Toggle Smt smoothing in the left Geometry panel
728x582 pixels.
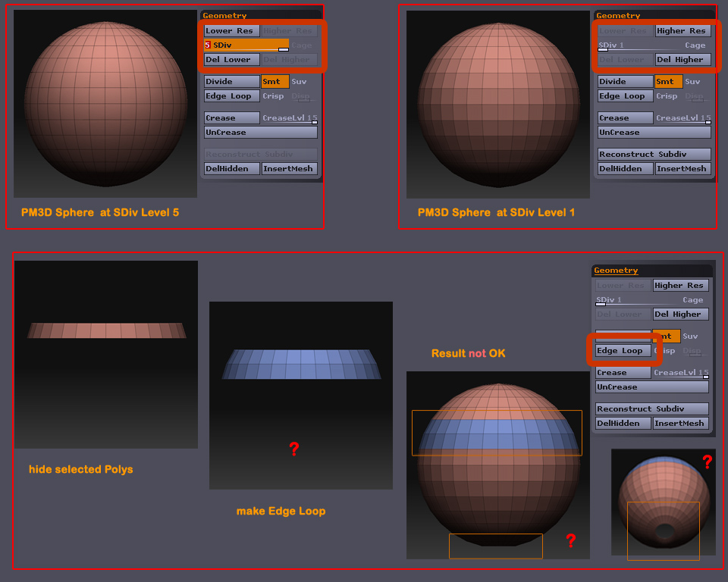(x=274, y=80)
